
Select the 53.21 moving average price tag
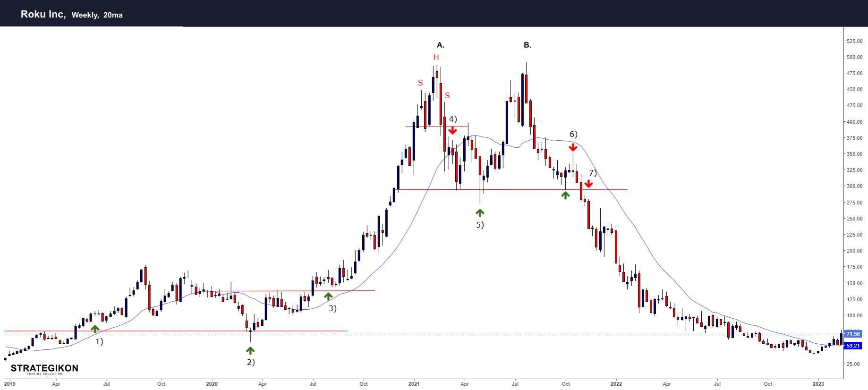click(853, 346)
